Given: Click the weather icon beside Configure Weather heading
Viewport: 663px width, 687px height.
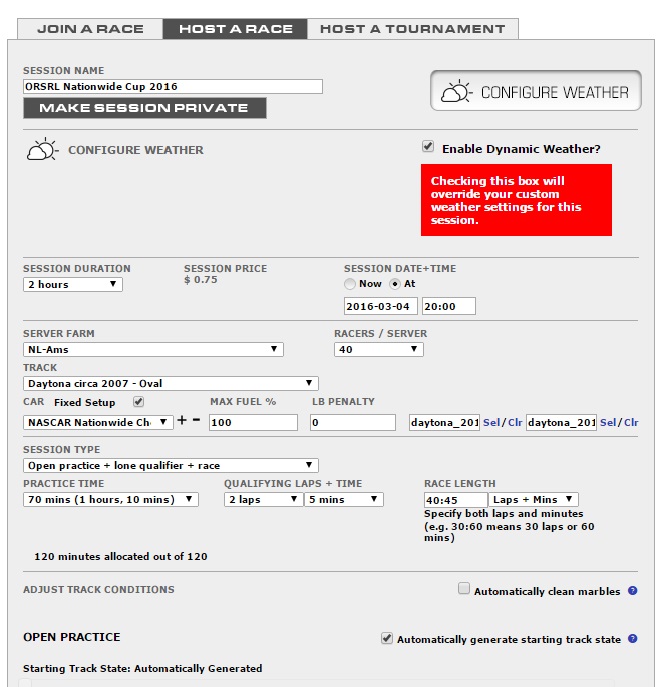Looking at the screenshot, I should tap(42, 150).
